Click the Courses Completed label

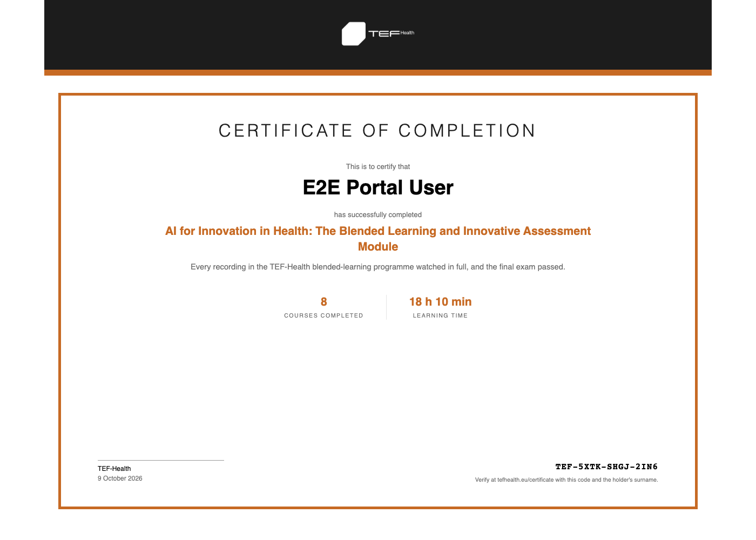(x=324, y=315)
